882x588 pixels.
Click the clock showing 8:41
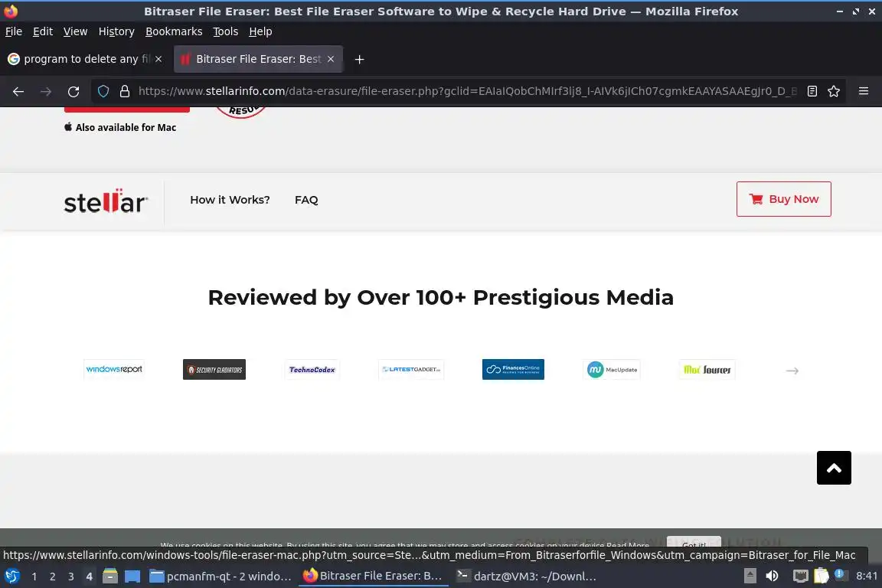[866, 577]
